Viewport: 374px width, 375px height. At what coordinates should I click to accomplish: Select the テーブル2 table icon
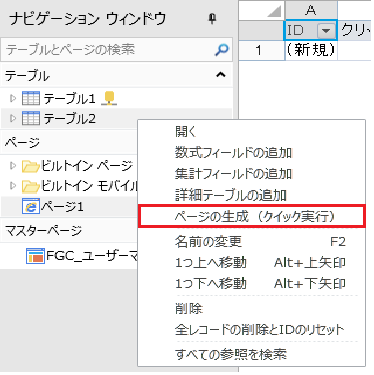31,118
